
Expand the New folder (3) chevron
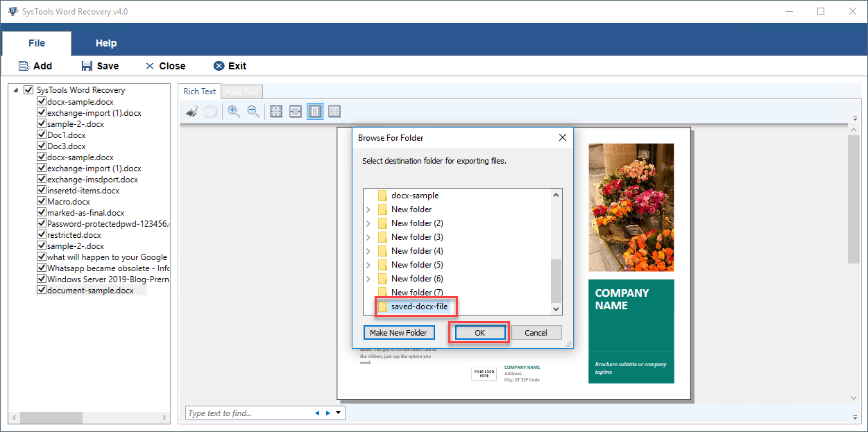[x=368, y=236]
